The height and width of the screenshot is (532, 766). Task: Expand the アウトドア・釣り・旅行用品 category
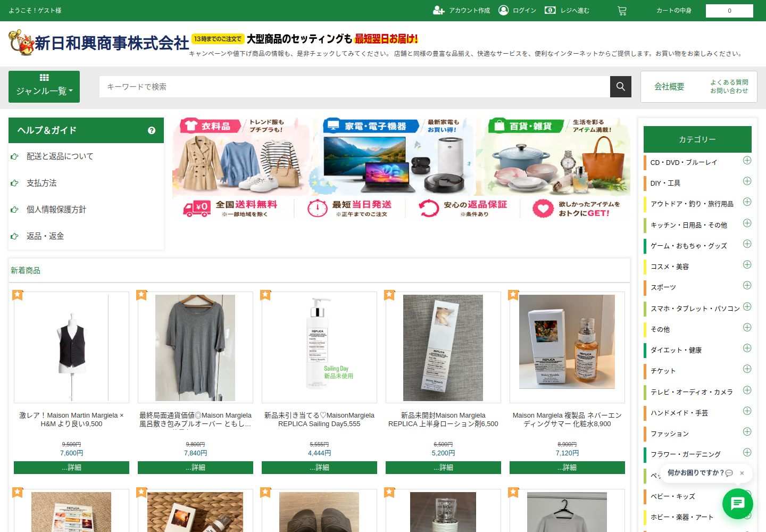(x=747, y=202)
